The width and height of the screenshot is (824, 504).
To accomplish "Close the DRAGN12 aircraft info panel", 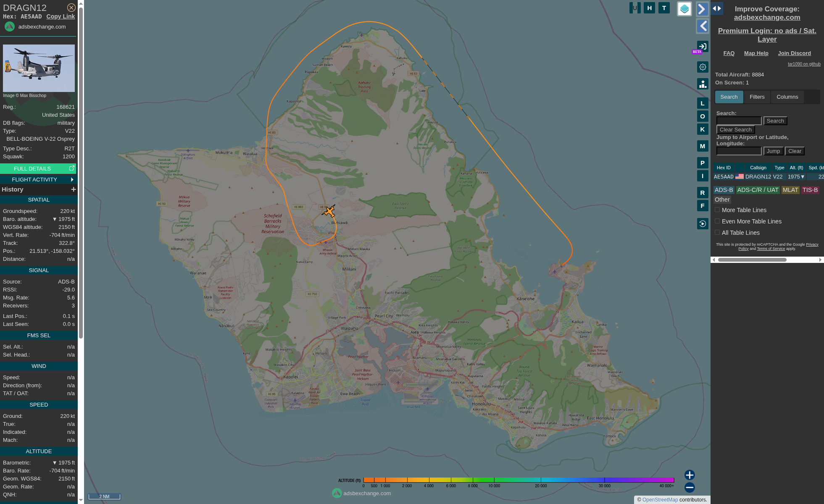I will [71, 8].
